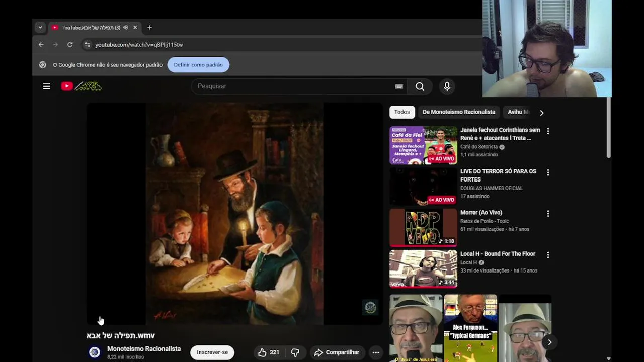This screenshot has height=362, width=644.
Task: Open the Local H Bound For The Floor thumbnail
Action: [x=423, y=269]
